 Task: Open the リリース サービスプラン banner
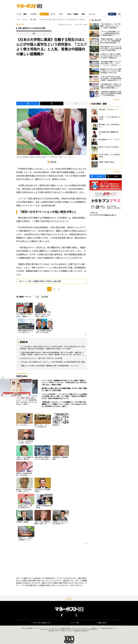[106, 185]
